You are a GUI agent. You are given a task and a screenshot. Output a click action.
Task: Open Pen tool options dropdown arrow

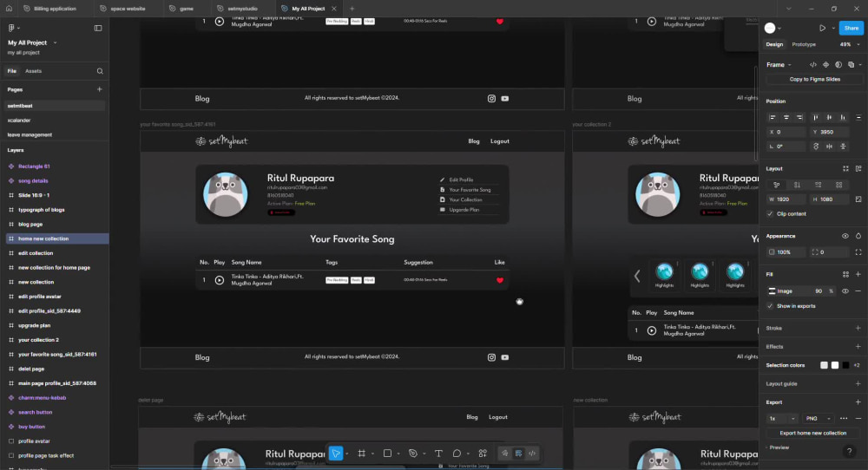click(424, 454)
